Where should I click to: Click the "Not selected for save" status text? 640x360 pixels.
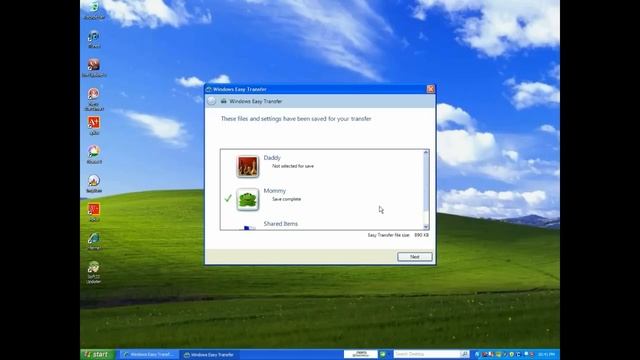293,166
